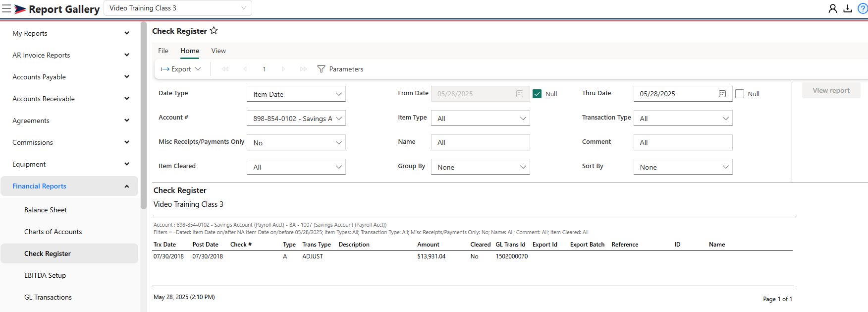Select Check Register in sidebar
The height and width of the screenshot is (312, 868).
pyautogui.click(x=69, y=253)
